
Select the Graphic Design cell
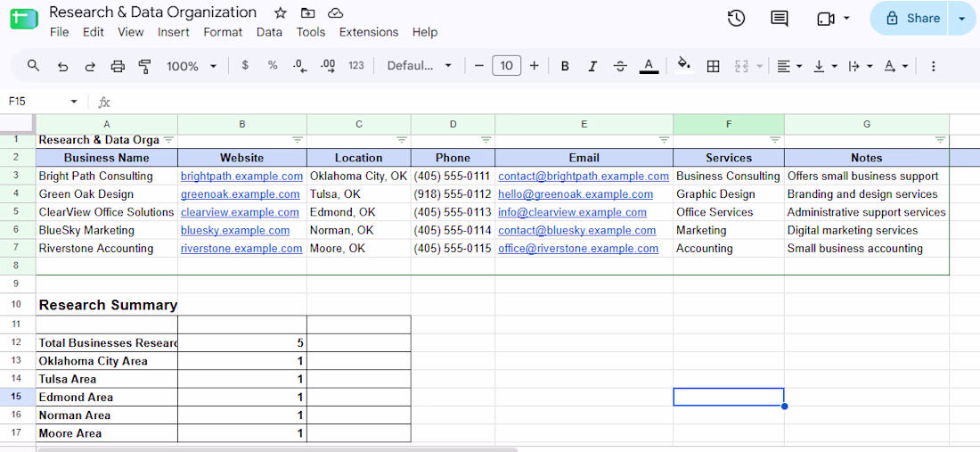point(729,194)
